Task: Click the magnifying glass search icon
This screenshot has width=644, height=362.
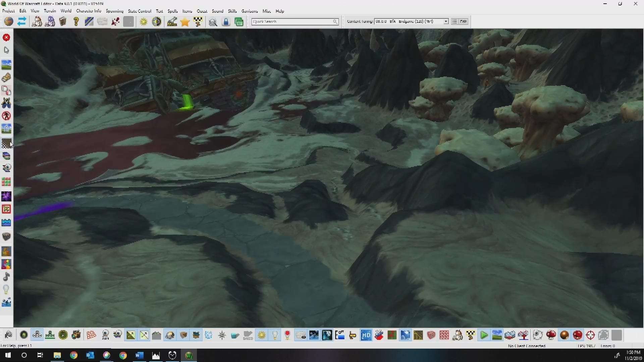Action: [x=213, y=22]
